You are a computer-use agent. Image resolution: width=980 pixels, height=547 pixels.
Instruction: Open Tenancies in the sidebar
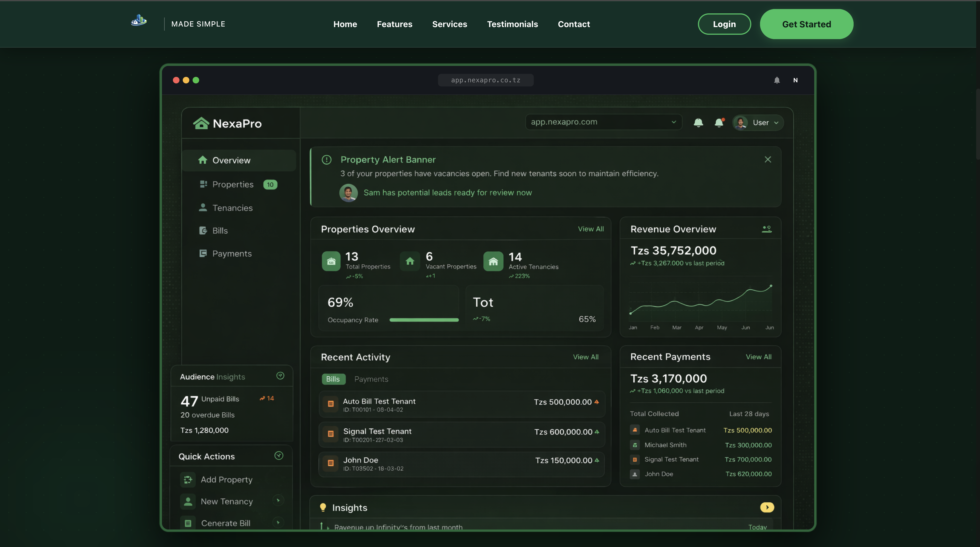click(x=232, y=208)
